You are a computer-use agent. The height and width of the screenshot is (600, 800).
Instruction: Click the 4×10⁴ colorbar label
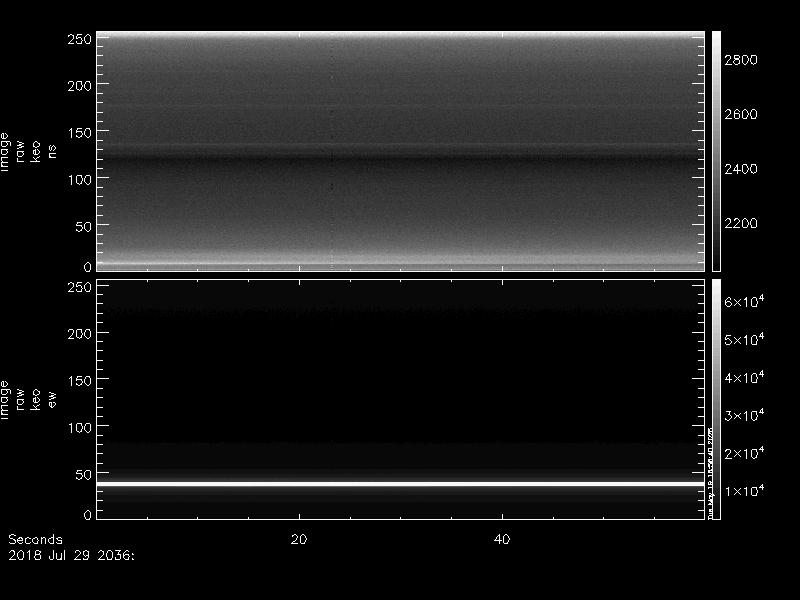pyautogui.click(x=744, y=377)
